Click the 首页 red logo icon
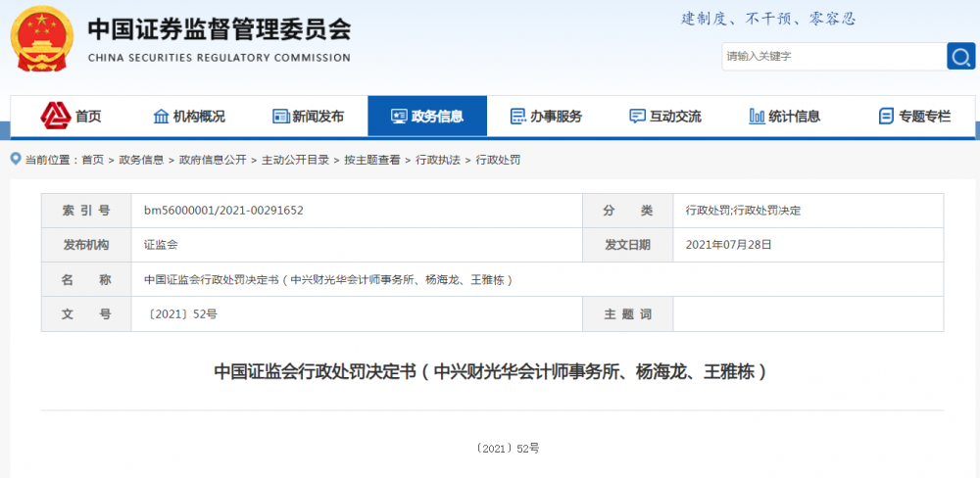 click(56, 116)
